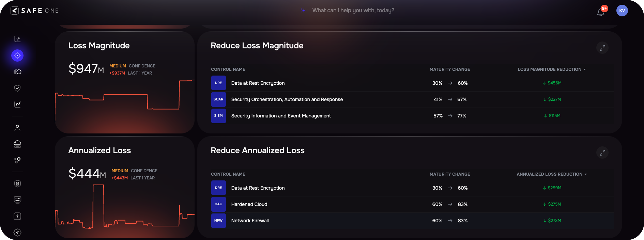Open the overlapping circles icon in sidebar
Viewport: 644px width, 240px height.
click(x=17, y=72)
